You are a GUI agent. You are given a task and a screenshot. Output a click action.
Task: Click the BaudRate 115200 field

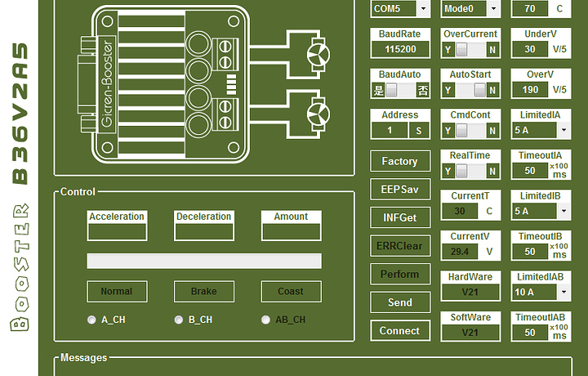click(400, 49)
